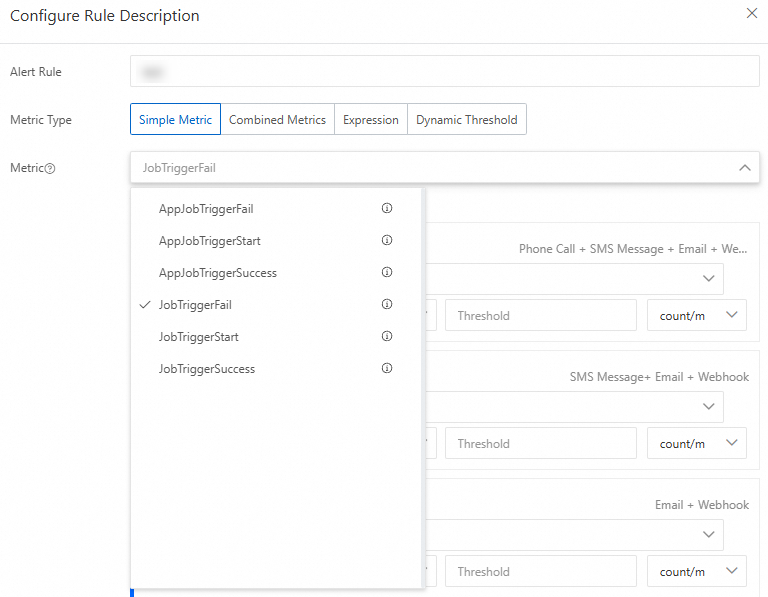Open the count/m unit dropdown in first alert level
This screenshot has height=597, width=768.
pyautogui.click(x=697, y=316)
